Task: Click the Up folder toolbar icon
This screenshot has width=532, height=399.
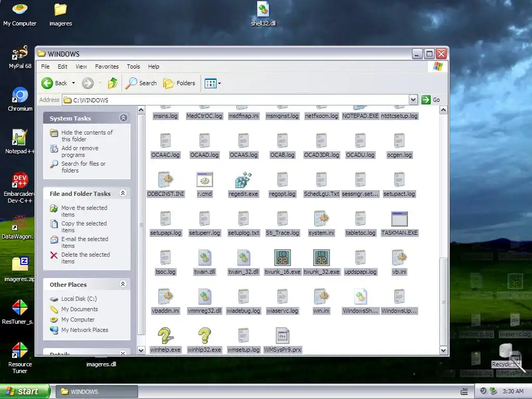Action: 113,83
